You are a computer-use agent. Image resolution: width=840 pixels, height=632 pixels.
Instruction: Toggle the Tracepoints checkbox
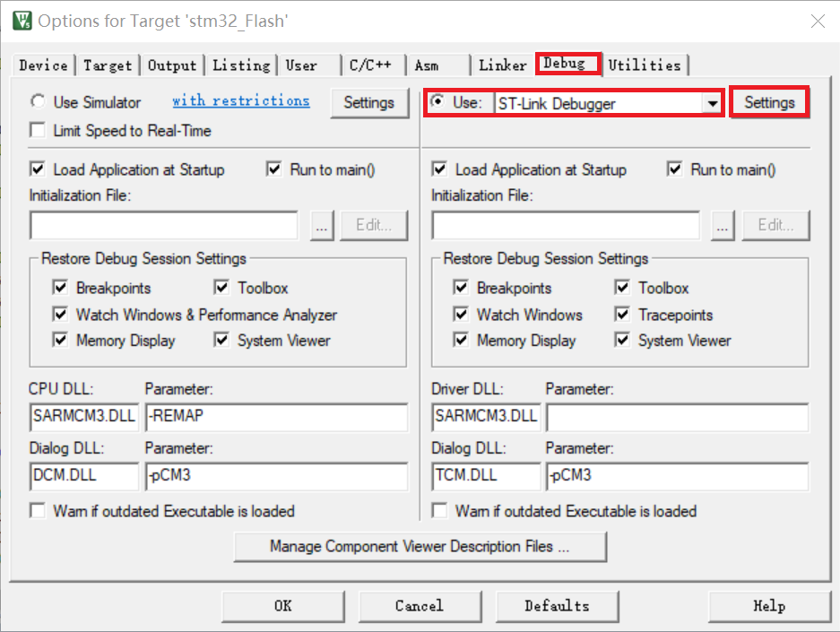[x=622, y=314]
